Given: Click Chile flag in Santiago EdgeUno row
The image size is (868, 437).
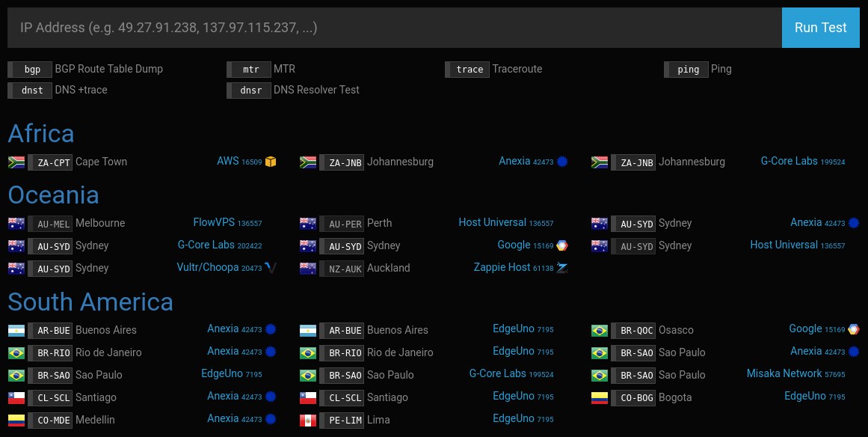Looking at the screenshot, I should pos(308,397).
